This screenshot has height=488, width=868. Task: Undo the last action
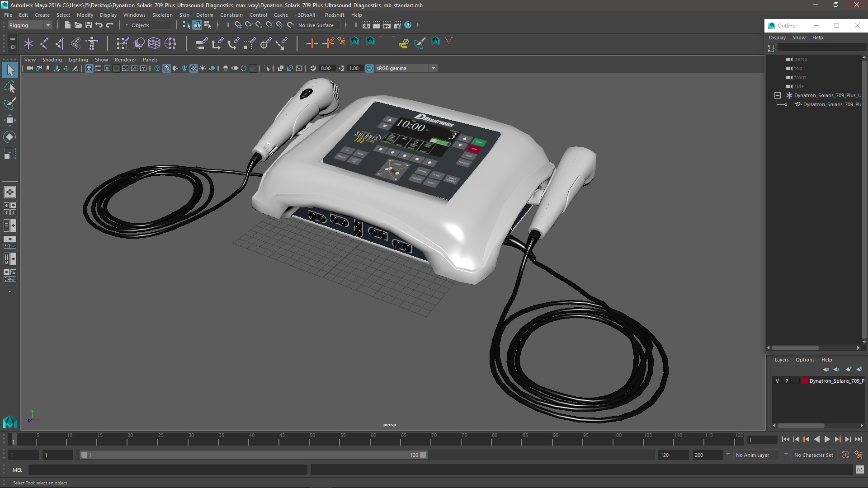(99, 25)
